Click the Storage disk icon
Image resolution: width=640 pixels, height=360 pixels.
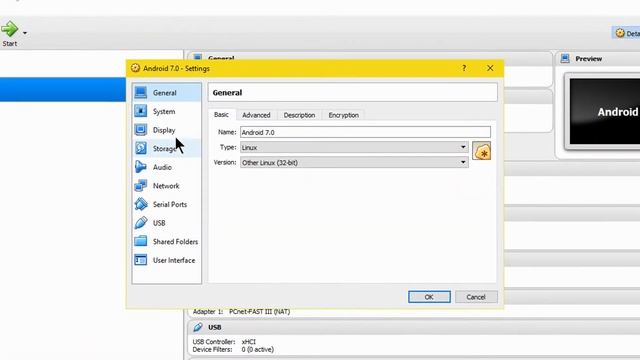pos(141,148)
